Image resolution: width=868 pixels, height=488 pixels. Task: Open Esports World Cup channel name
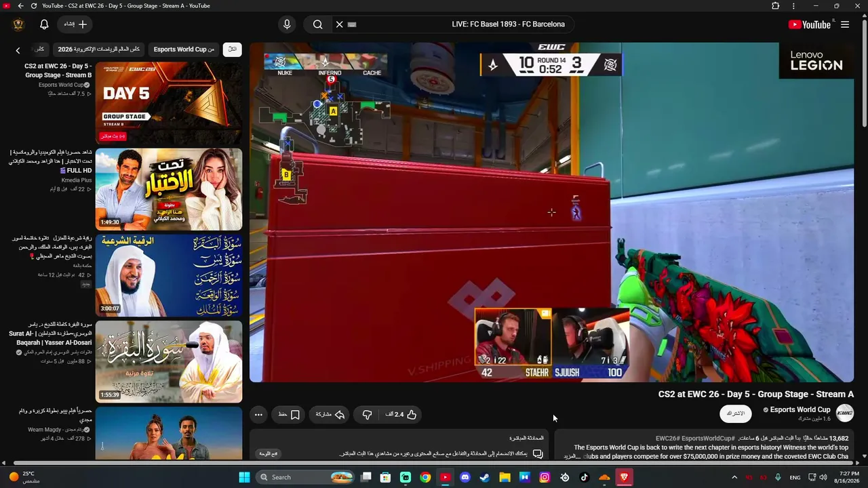800,409
